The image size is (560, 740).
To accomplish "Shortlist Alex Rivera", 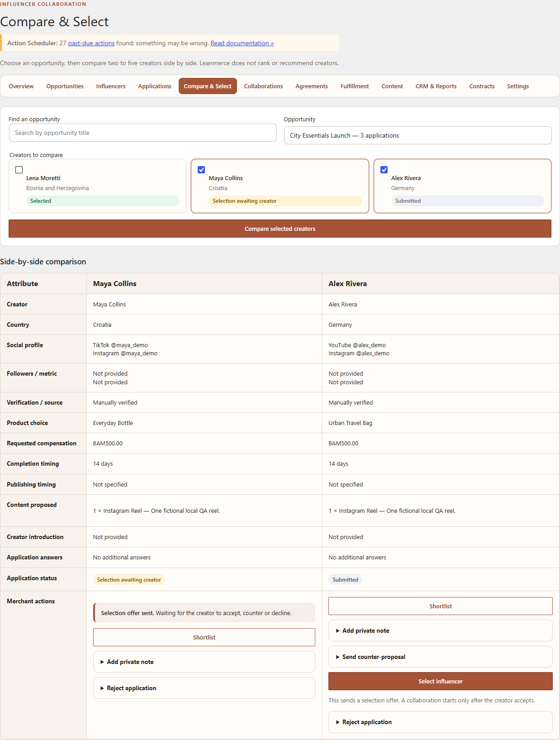I will click(440, 606).
